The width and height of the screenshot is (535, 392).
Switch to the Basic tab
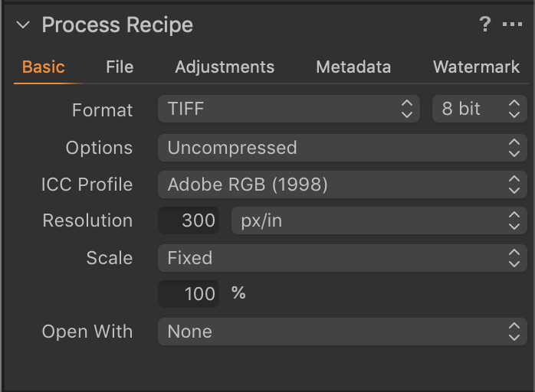(44, 67)
